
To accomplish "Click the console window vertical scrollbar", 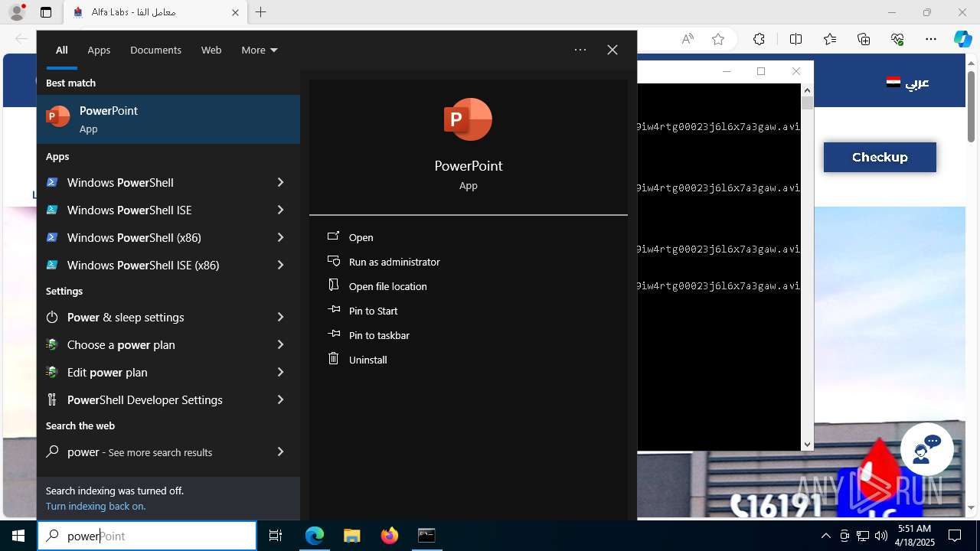I will pos(807,267).
